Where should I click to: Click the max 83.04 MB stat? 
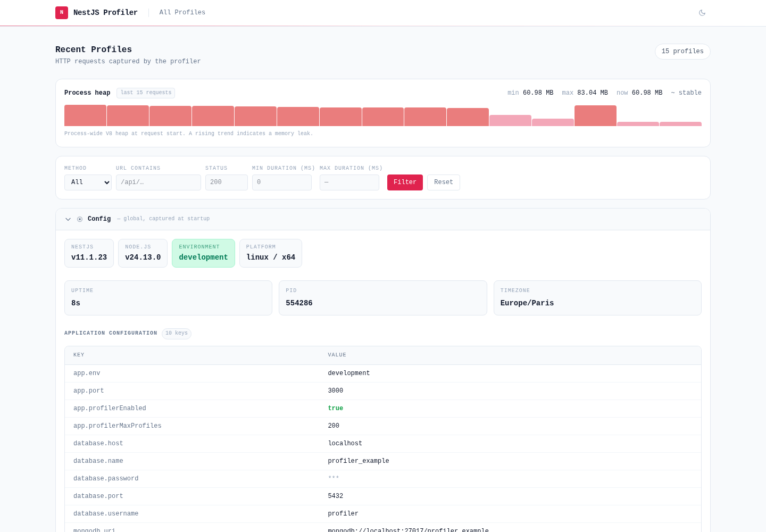pyautogui.click(x=585, y=93)
